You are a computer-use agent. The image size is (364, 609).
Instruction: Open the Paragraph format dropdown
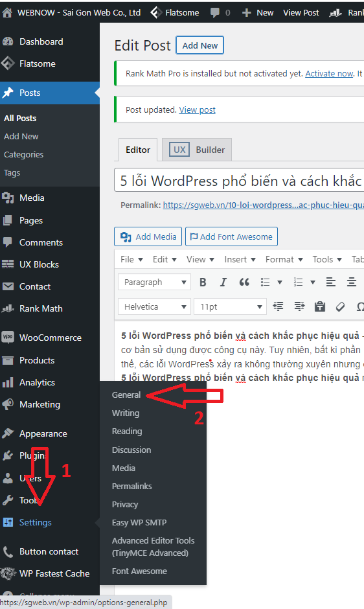[154, 282]
